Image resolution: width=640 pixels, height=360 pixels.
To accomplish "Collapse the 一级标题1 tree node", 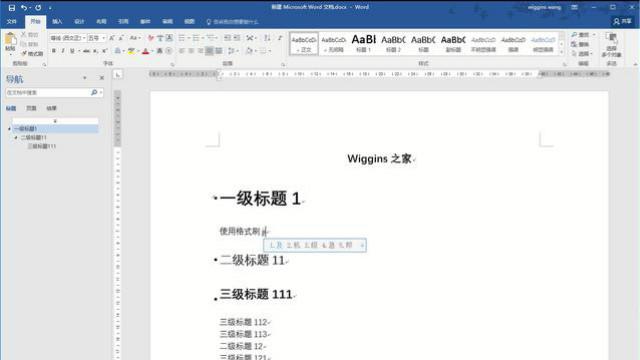I will (x=9, y=129).
